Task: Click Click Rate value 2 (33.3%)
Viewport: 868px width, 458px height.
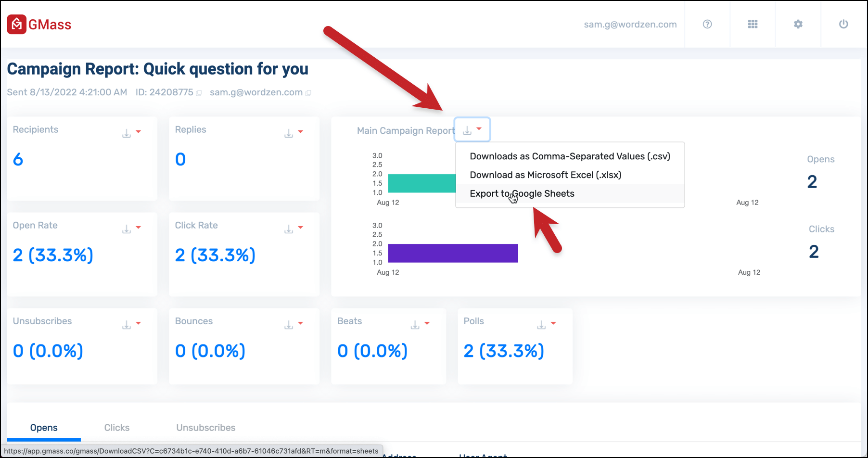Action: click(x=215, y=255)
